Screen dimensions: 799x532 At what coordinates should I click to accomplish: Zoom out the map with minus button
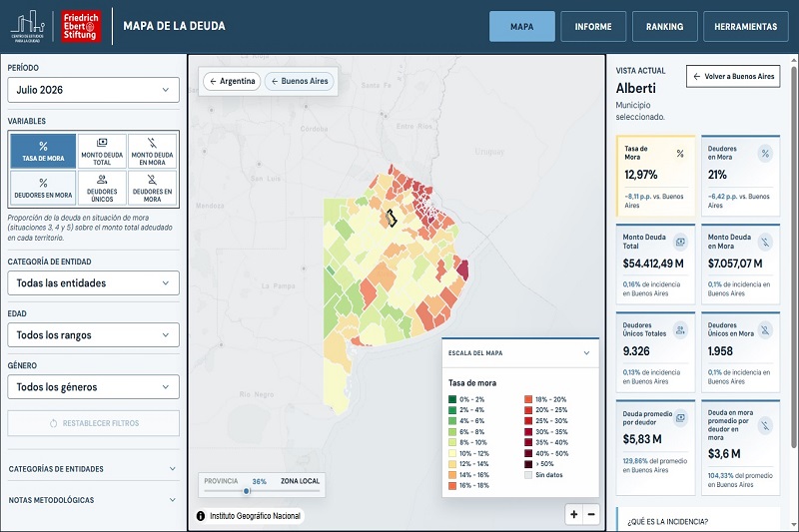[x=591, y=514]
